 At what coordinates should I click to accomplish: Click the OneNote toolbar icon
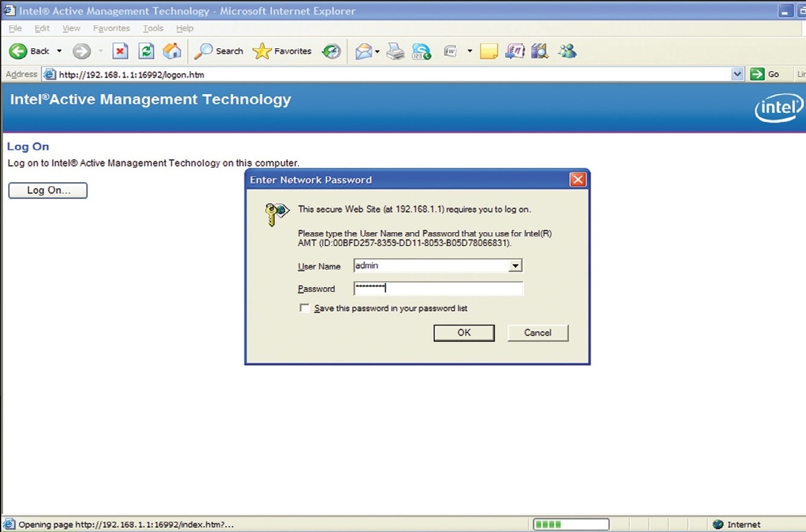click(515, 52)
